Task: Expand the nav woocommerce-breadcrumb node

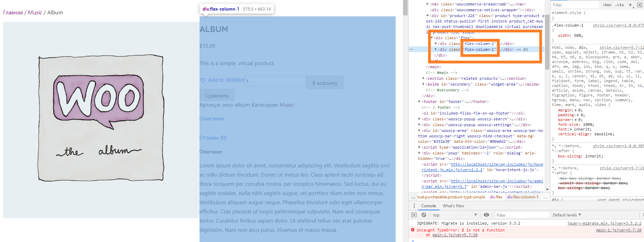Action: click(x=427, y=4)
